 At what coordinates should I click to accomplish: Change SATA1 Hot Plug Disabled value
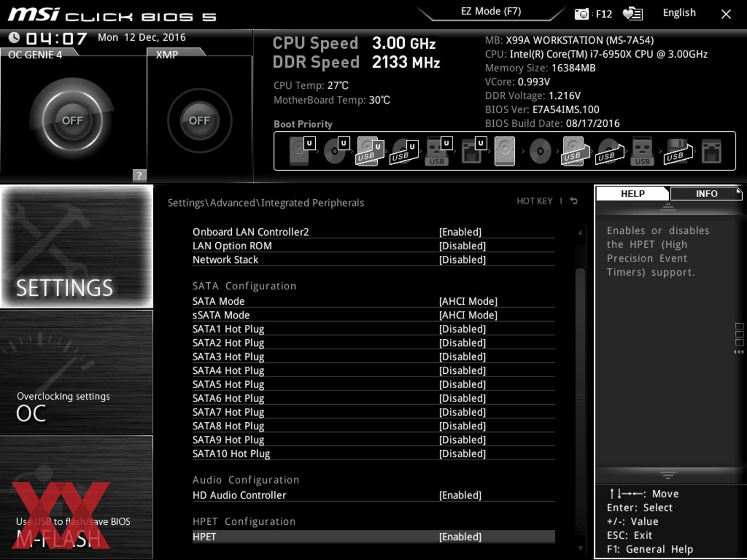(x=462, y=329)
